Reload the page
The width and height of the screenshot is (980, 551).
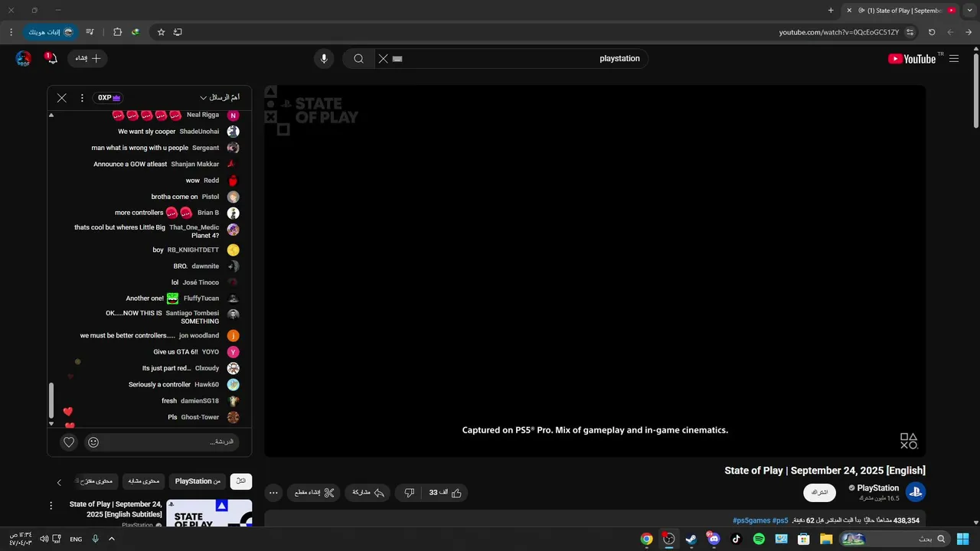(932, 32)
